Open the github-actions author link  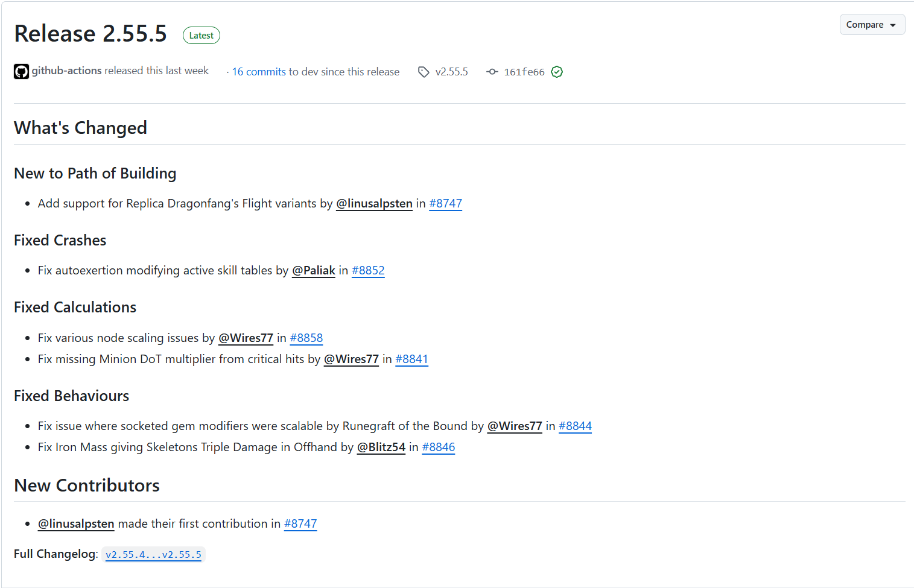click(66, 71)
